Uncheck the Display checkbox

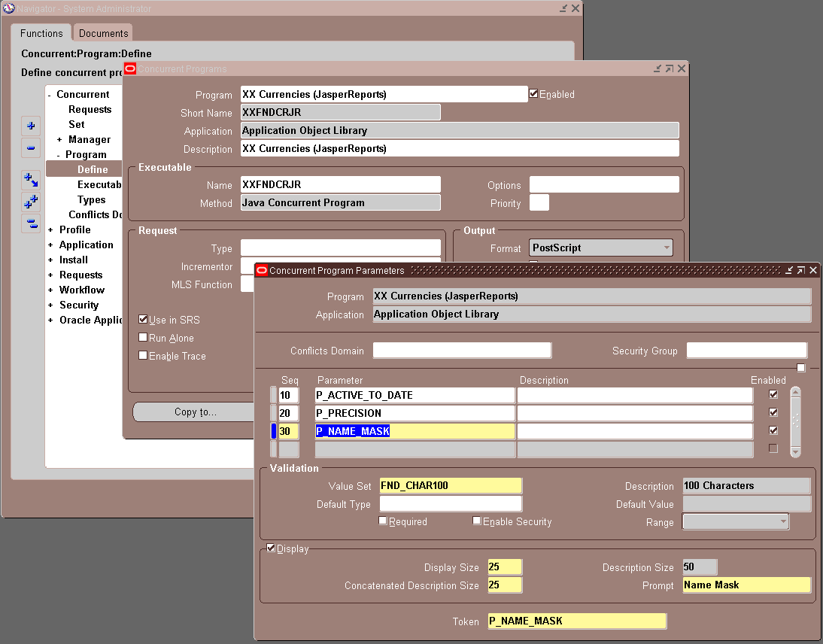click(271, 548)
